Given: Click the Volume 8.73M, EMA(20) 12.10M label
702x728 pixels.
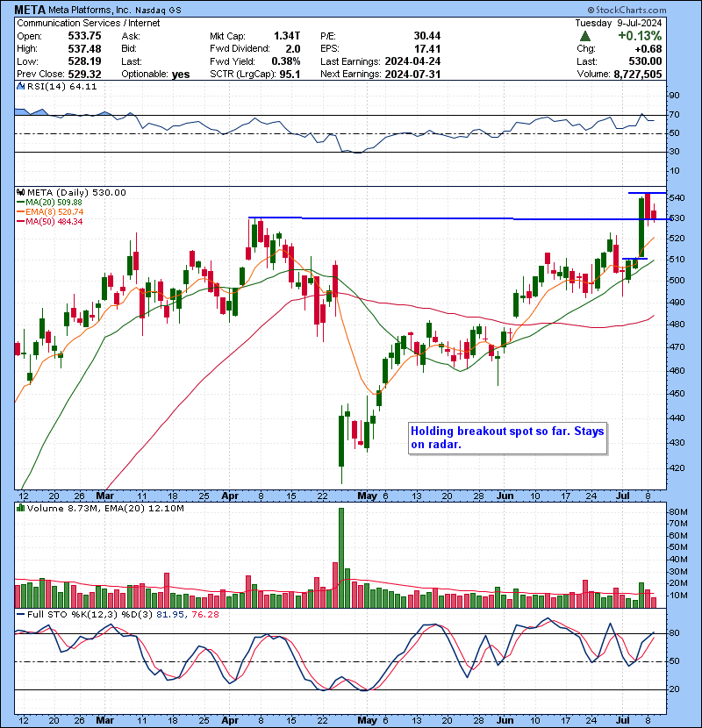Looking at the screenshot, I should [x=105, y=508].
